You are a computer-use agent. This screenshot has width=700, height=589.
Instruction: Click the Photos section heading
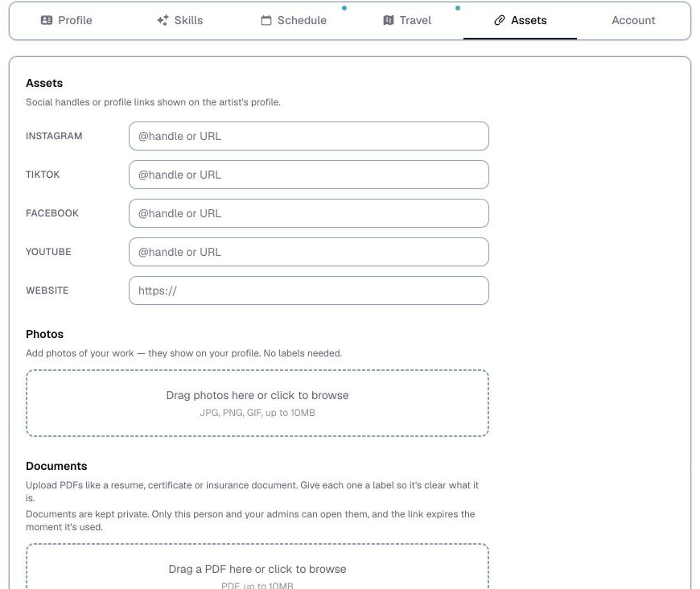click(x=44, y=334)
